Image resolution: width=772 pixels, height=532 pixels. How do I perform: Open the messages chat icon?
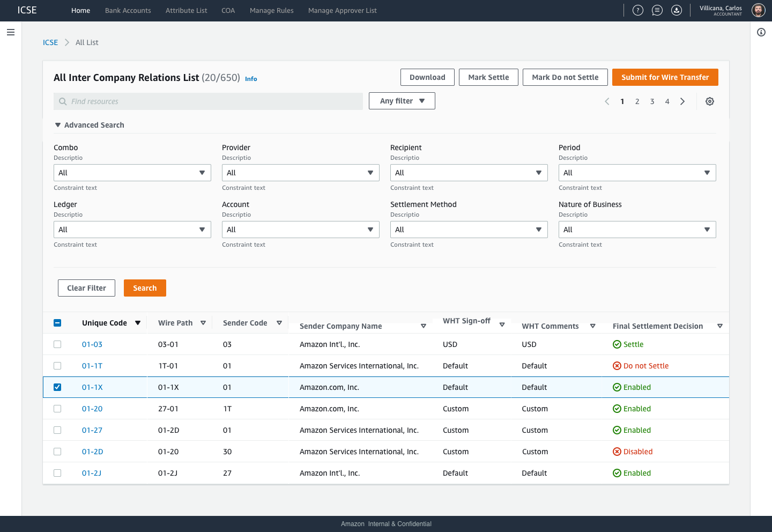[657, 10]
